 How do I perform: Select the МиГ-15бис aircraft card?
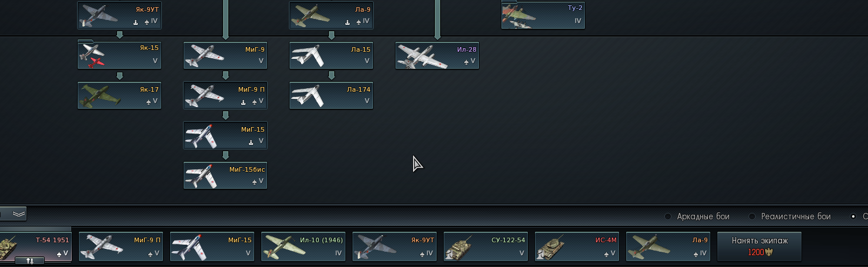(225, 175)
